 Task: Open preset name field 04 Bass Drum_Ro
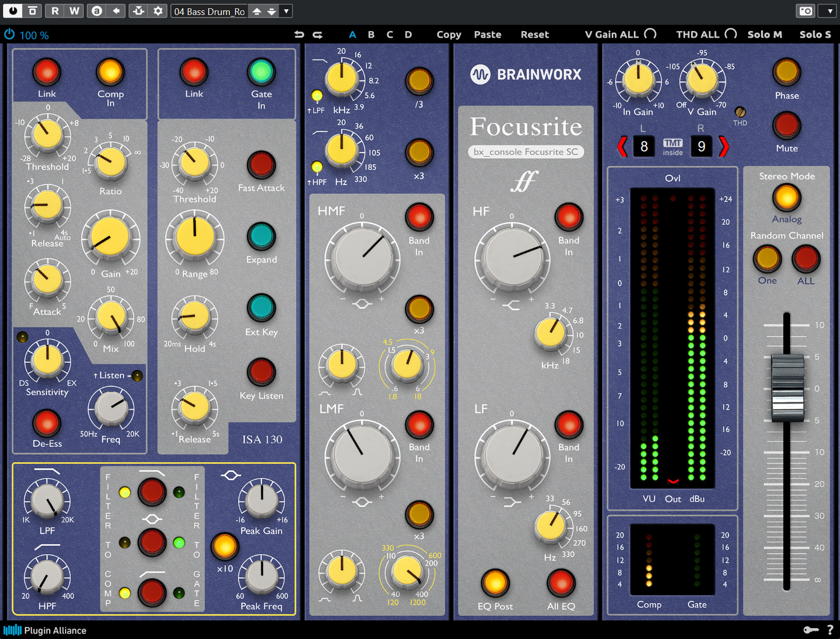209,11
